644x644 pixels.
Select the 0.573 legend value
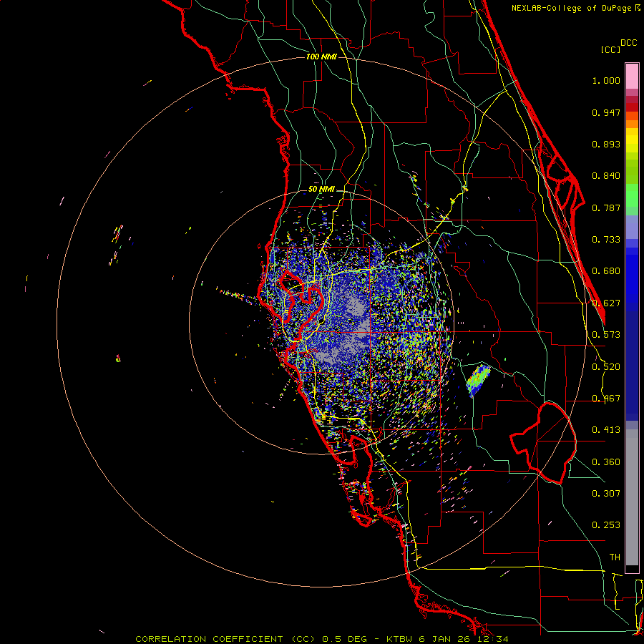(x=606, y=335)
